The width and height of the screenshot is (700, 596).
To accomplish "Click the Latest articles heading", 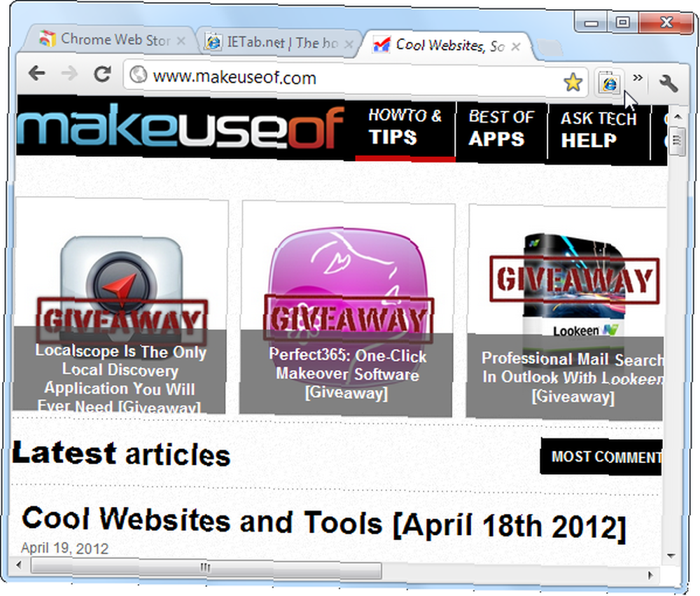I will pyautogui.click(x=121, y=454).
